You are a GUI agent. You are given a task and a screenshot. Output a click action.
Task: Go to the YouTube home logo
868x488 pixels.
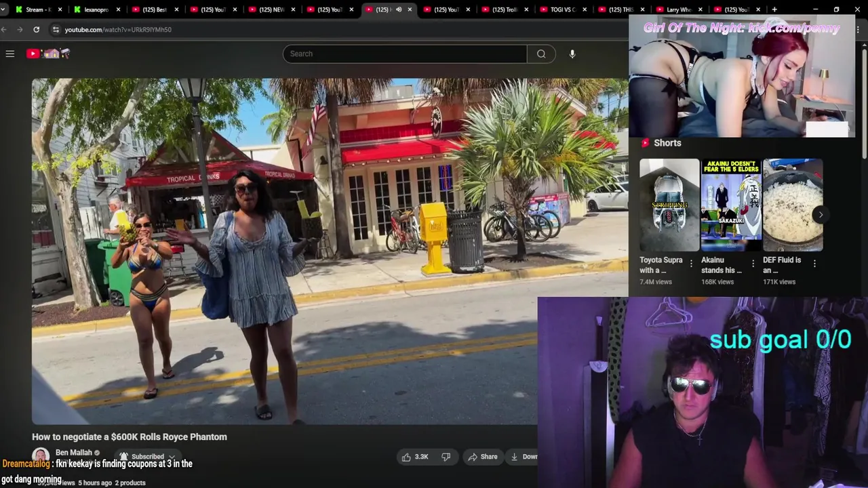click(47, 54)
